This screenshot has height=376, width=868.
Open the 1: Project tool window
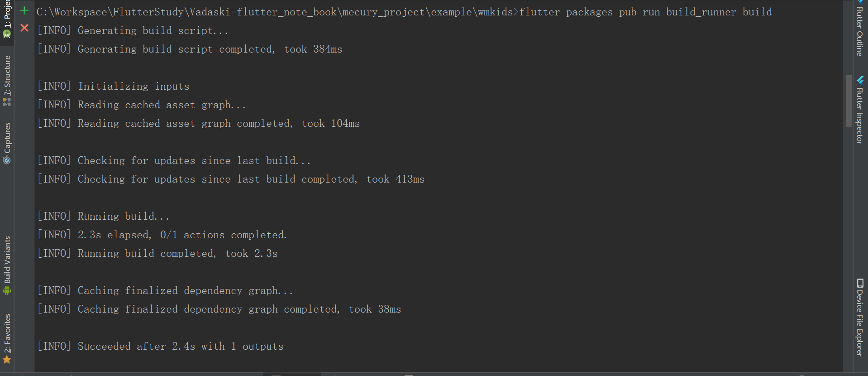[x=7, y=19]
